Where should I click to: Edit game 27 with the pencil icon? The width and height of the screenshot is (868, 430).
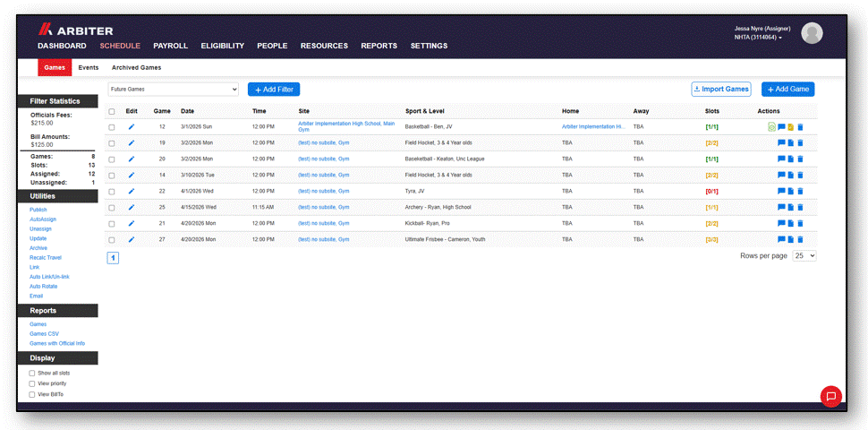[x=132, y=239]
